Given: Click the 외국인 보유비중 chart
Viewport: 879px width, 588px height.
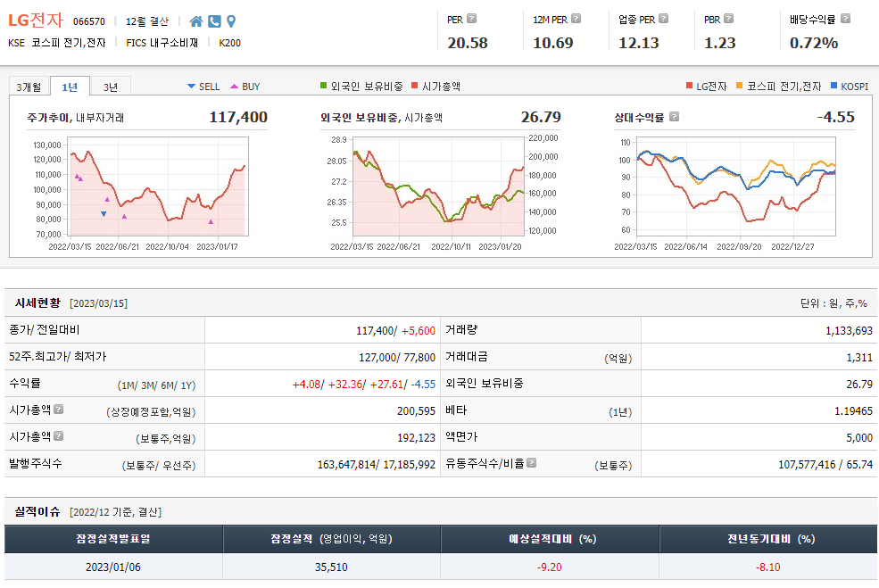Looking at the screenshot, I should [438, 186].
